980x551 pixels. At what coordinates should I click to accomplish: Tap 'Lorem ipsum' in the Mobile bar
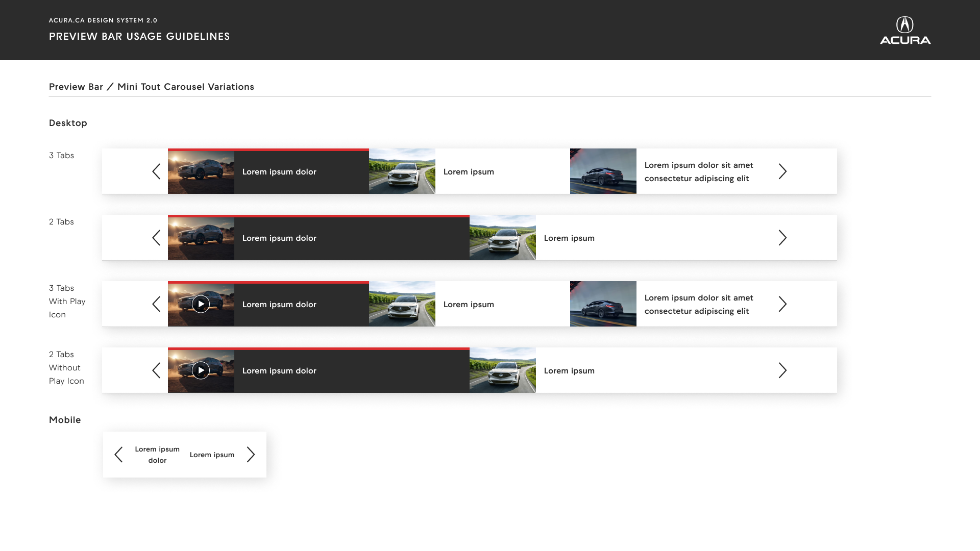click(212, 455)
